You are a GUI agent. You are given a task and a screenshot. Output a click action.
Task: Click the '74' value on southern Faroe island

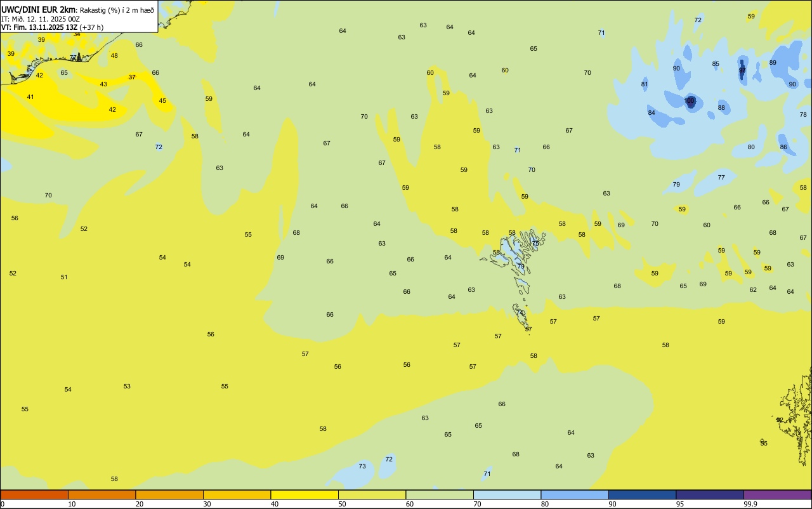(x=520, y=313)
